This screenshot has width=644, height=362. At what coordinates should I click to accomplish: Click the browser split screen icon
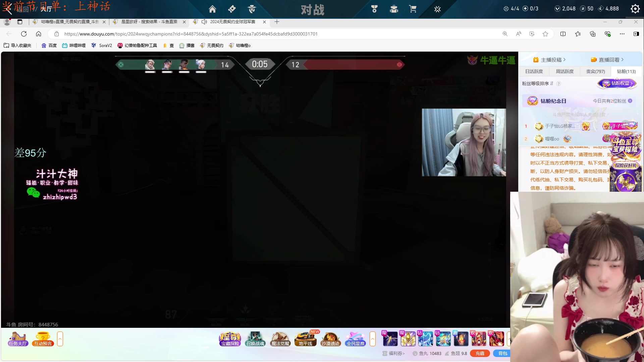(x=563, y=34)
